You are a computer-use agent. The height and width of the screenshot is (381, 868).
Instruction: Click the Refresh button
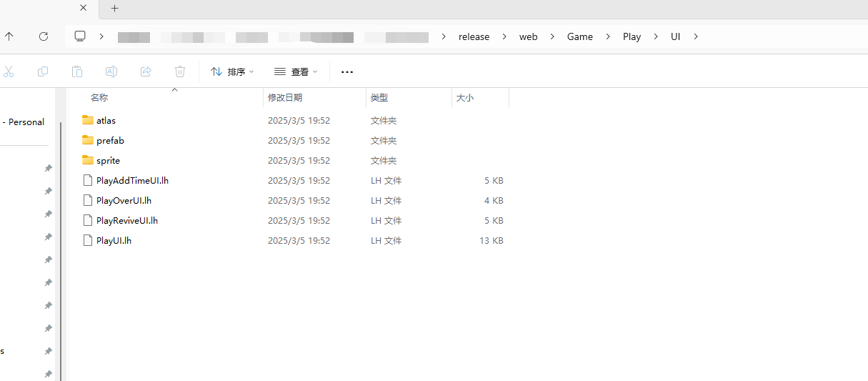[x=44, y=36]
